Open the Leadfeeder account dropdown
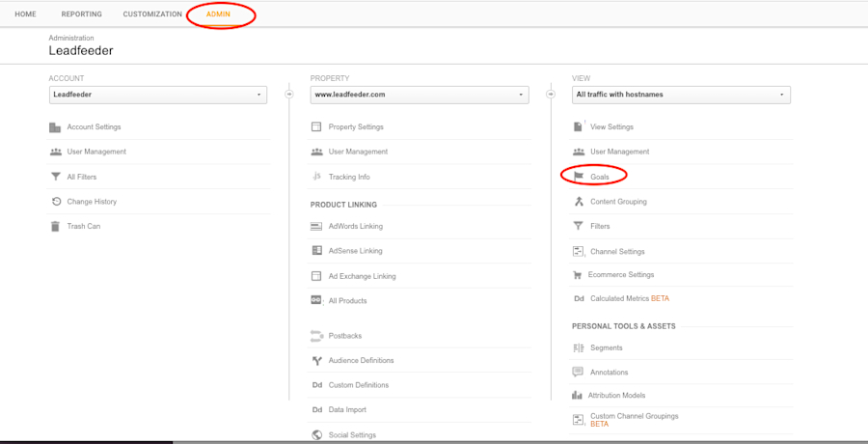The width and height of the screenshot is (868, 444). (x=158, y=95)
